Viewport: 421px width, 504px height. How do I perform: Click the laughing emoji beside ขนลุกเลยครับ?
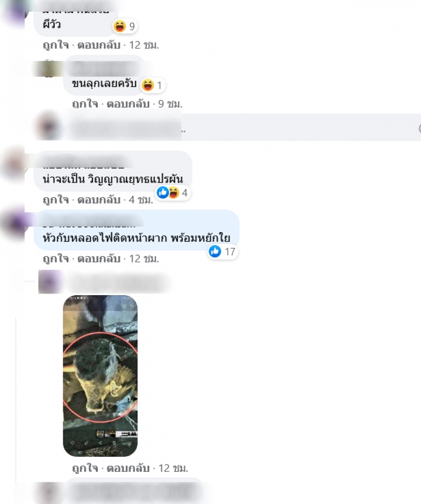(148, 85)
